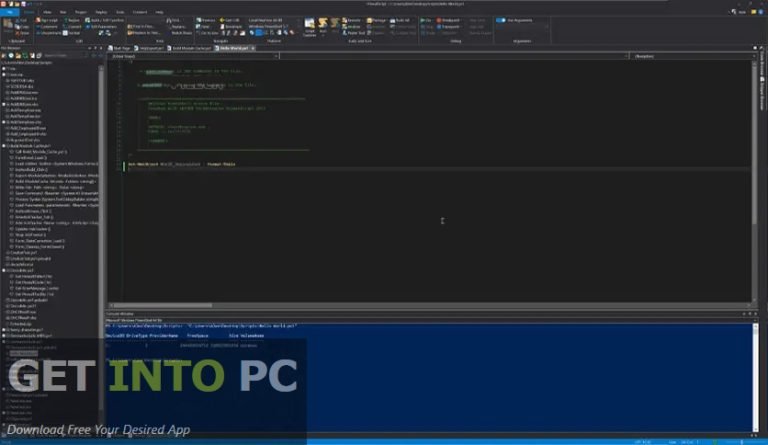Click Edit Parameters in Edit group
768x445 pixels.
[x=101, y=26]
